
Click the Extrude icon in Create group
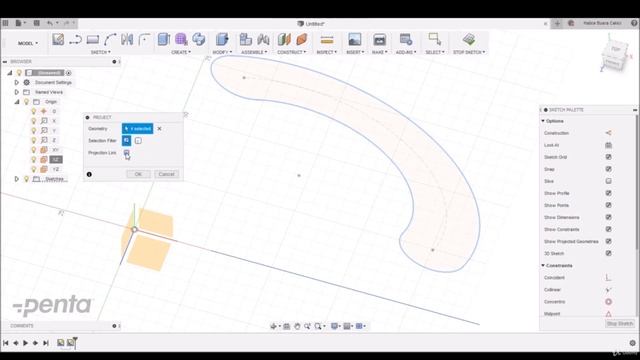pyautogui.click(x=164, y=39)
